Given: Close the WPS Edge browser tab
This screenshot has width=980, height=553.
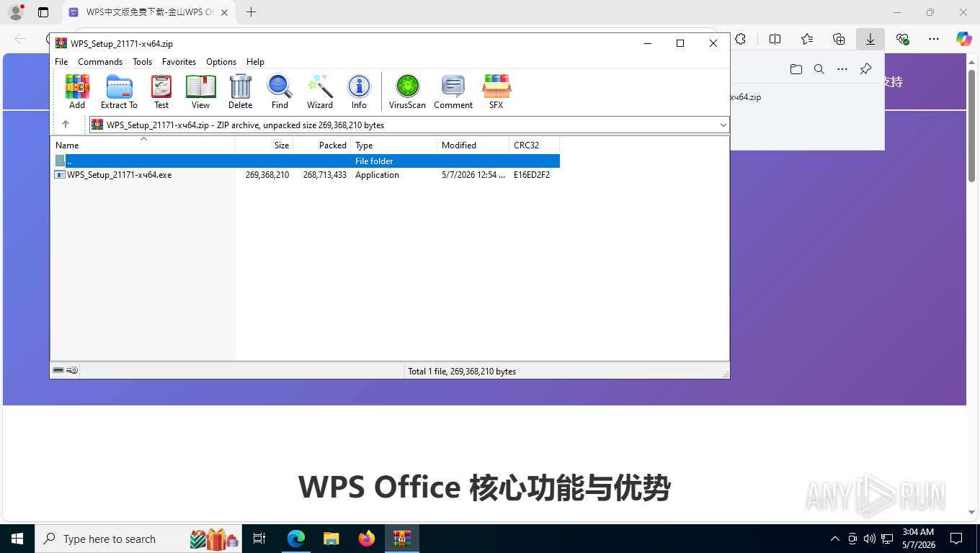Looking at the screenshot, I should pyautogui.click(x=224, y=12).
